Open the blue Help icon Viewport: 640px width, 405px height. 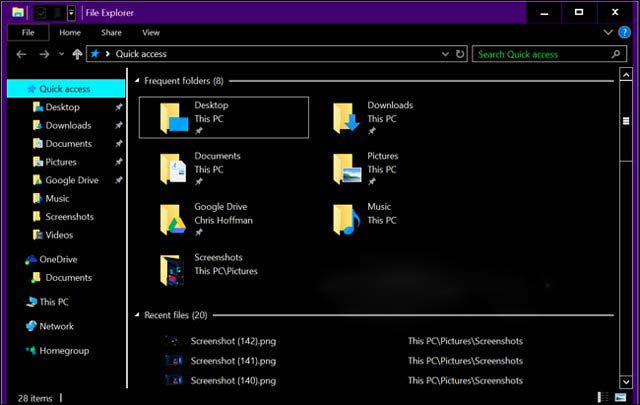pos(624,32)
